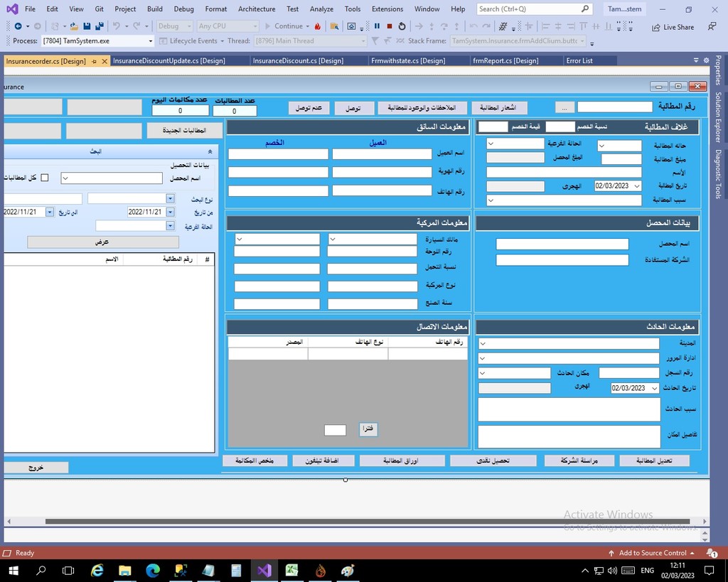The height and width of the screenshot is (582, 728).
Task: Expand the Lifecycle Events dropdown
Action: click(223, 41)
